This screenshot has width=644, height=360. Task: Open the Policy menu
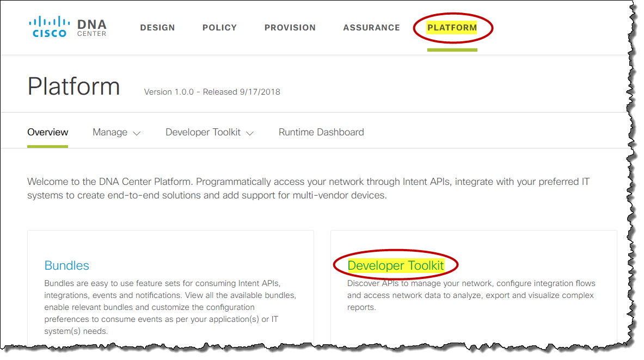coord(219,28)
